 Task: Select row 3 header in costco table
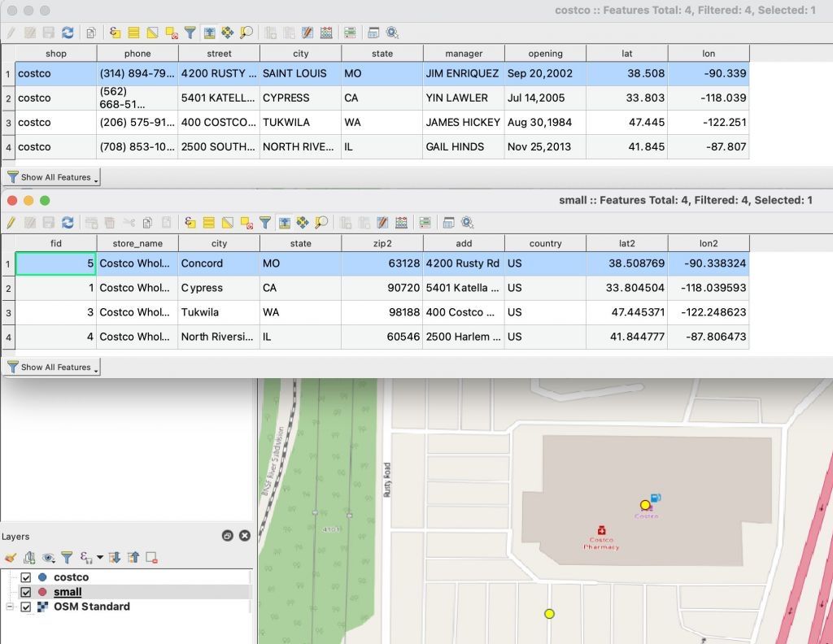coord(8,123)
